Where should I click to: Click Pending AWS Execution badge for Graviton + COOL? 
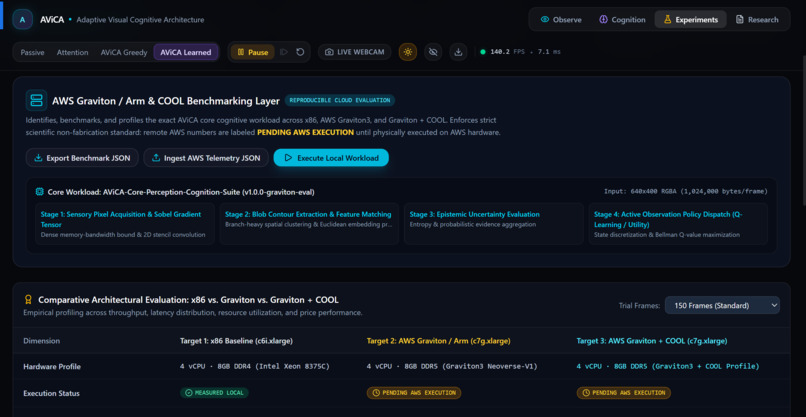point(624,393)
